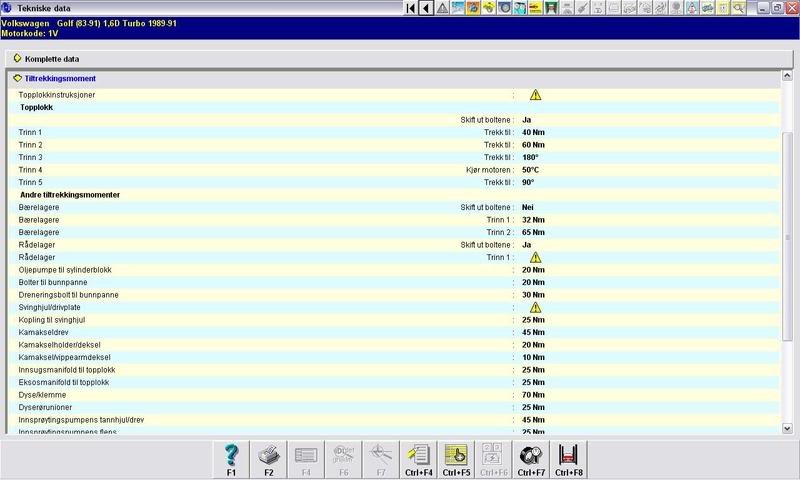This screenshot has width=800, height=480.
Task: Click the F1 help question mark button
Action: (232, 457)
